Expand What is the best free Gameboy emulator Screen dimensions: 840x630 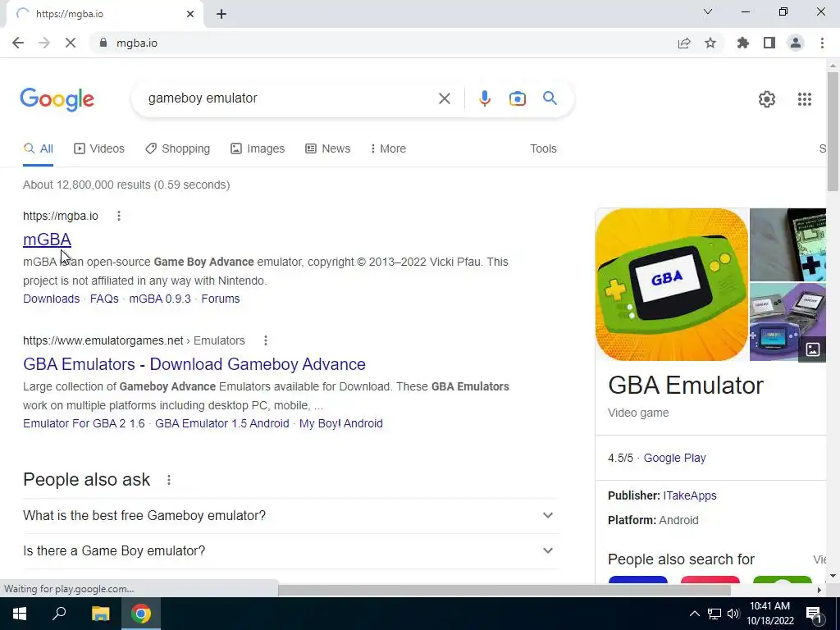click(x=291, y=515)
